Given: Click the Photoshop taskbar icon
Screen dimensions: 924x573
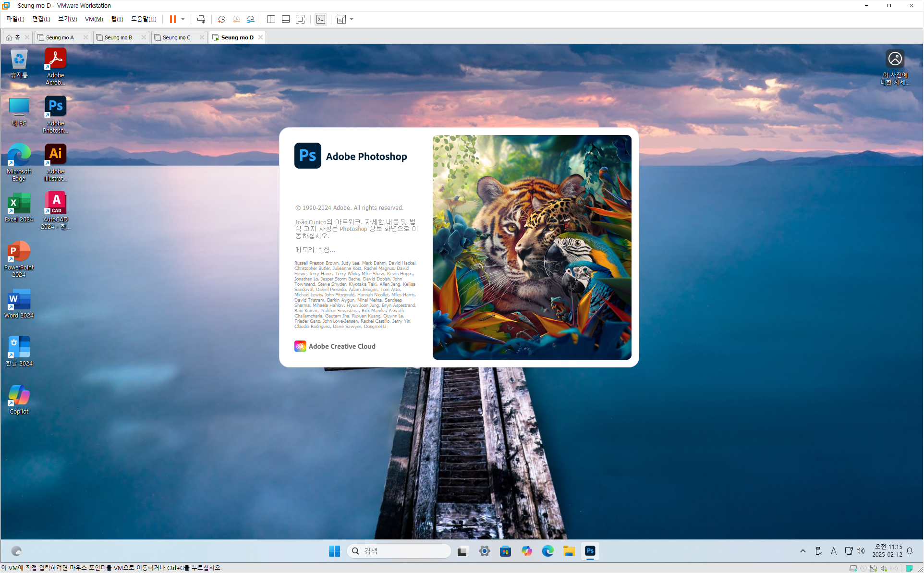Looking at the screenshot, I should coord(590,551).
